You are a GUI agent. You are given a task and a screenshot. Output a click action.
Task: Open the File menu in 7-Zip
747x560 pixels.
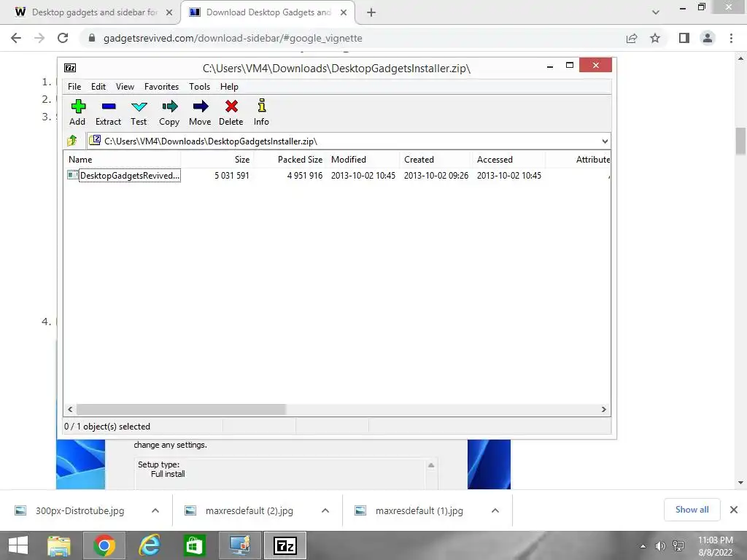click(x=74, y=87)
